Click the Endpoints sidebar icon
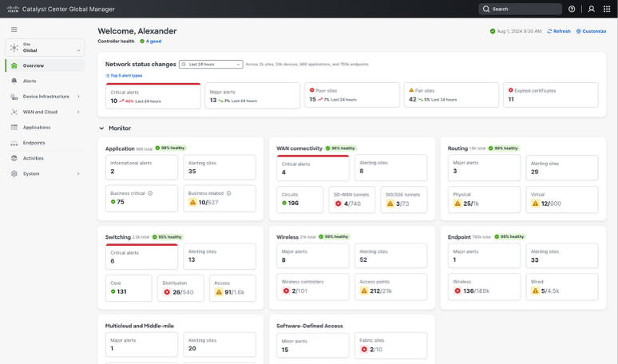Viewport: 618px width, 364px height. (x=14, y=143)
